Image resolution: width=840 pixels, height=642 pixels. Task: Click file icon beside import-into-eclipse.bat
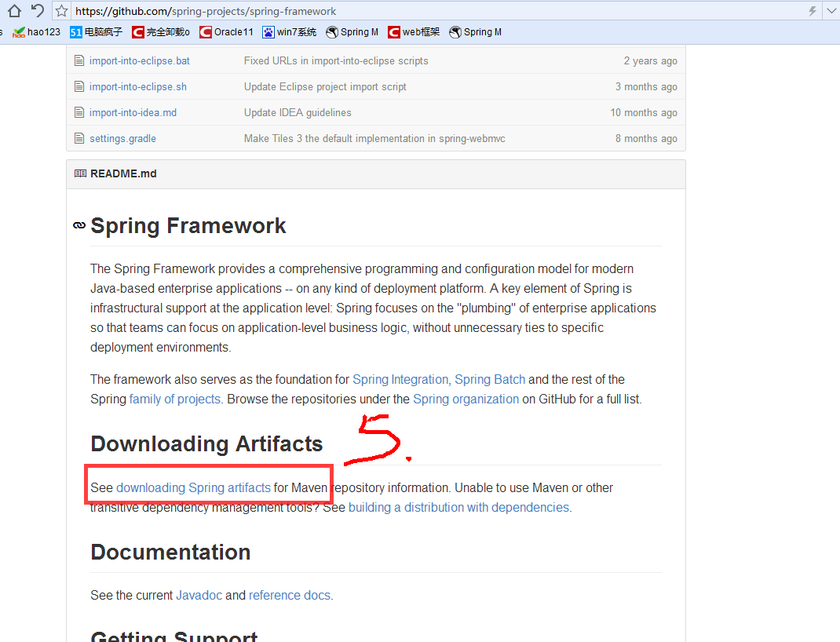(x=79, y=60)
